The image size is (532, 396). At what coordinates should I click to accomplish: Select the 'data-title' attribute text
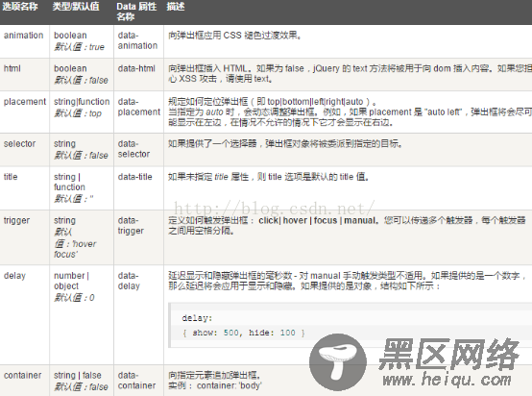(x=135, y=177)
